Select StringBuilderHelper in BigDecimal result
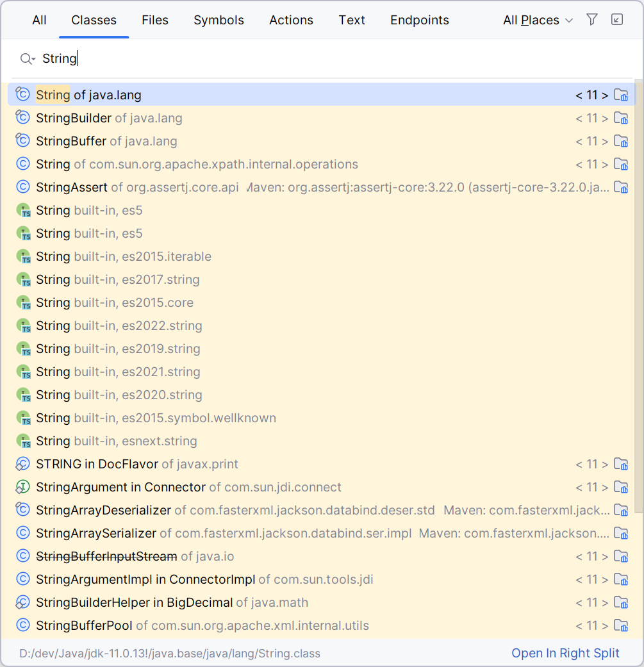This screenshot has height=667, width=644. [x=322, y=602]
